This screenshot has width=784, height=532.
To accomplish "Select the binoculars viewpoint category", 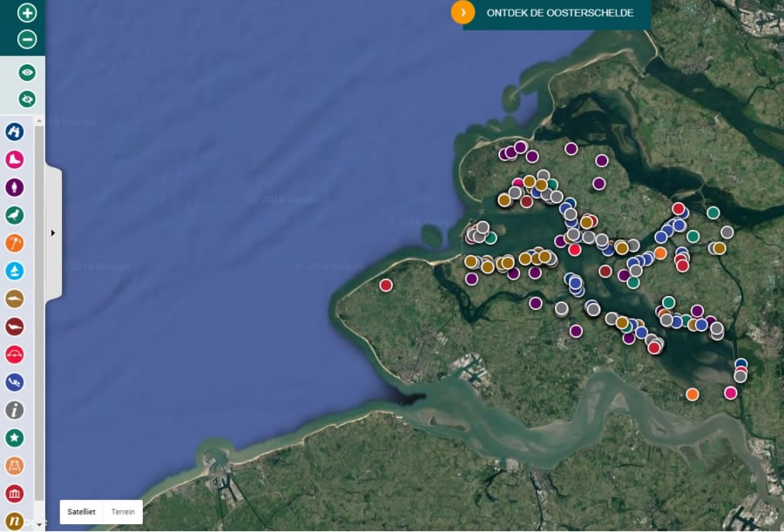I will [x=15, y=131].
